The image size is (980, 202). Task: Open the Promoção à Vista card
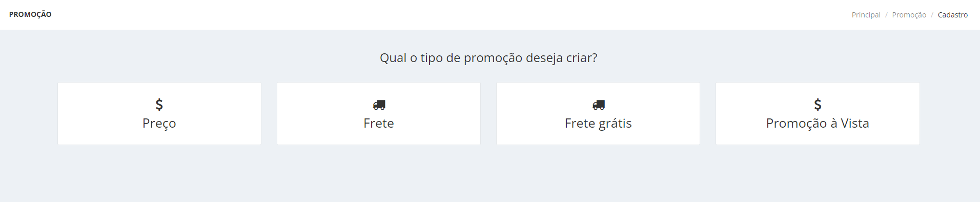tap(818, 113)
